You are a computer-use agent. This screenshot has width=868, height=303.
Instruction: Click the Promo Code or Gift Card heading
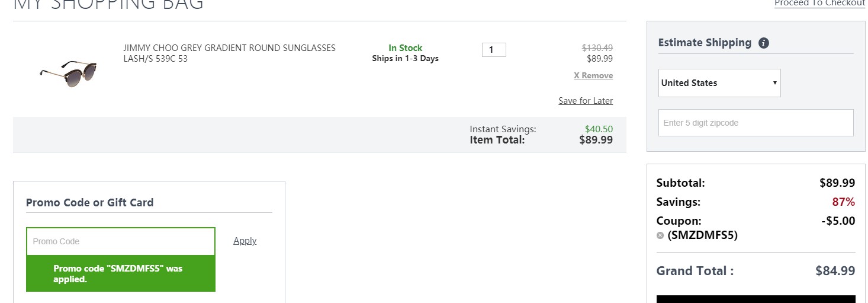pyautogui.click(x=89, y=202)
